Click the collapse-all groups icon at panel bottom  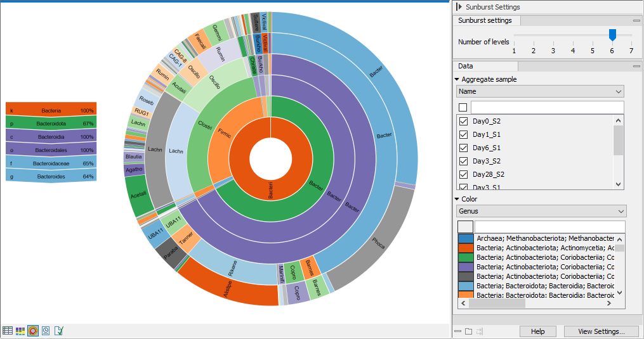(457, 331)
